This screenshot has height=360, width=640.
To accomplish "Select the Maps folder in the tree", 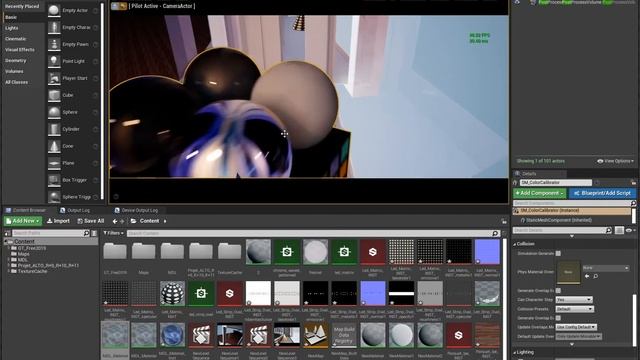I will click(24, 253).
